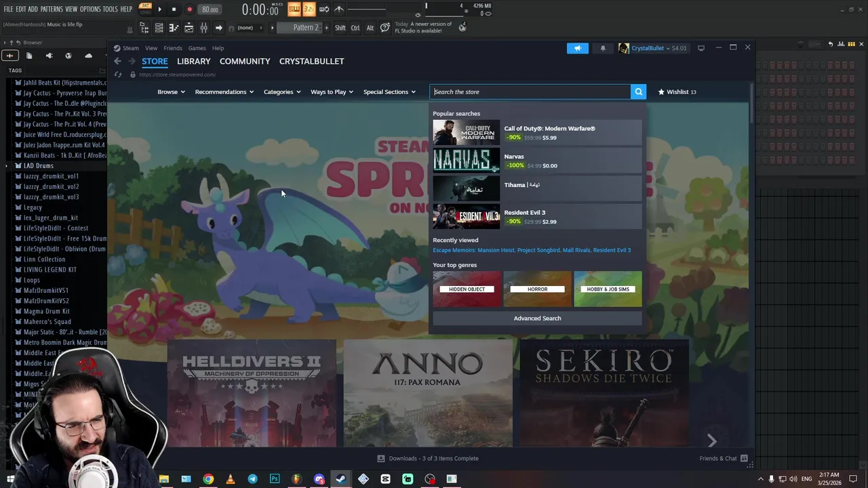Viewport: 868px width, 488px height.
Task: Advance the featured carousel right arrow
Action: point(711,441)
